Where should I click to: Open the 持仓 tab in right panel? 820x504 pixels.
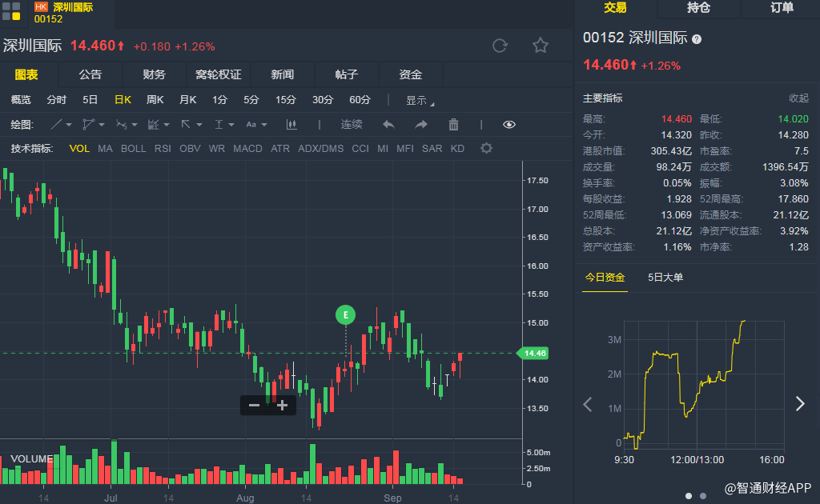698,8
